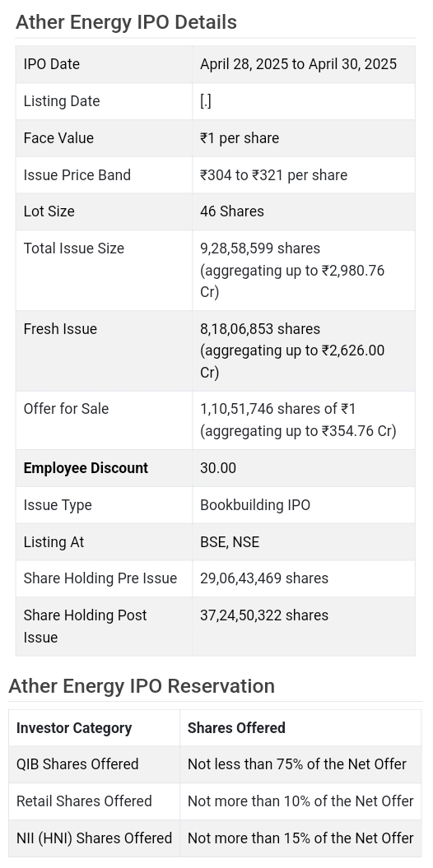Select the Listing Date placeholder value
The image size is (433, 868).
206,101
